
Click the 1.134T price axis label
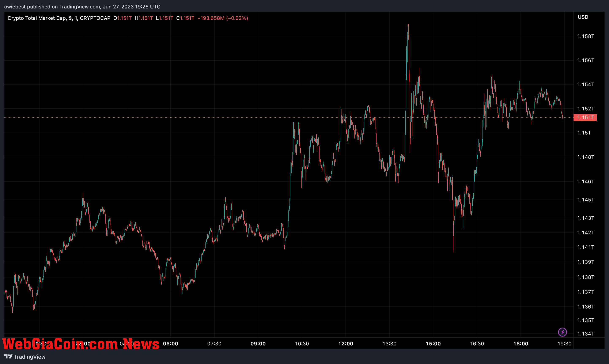586,334
